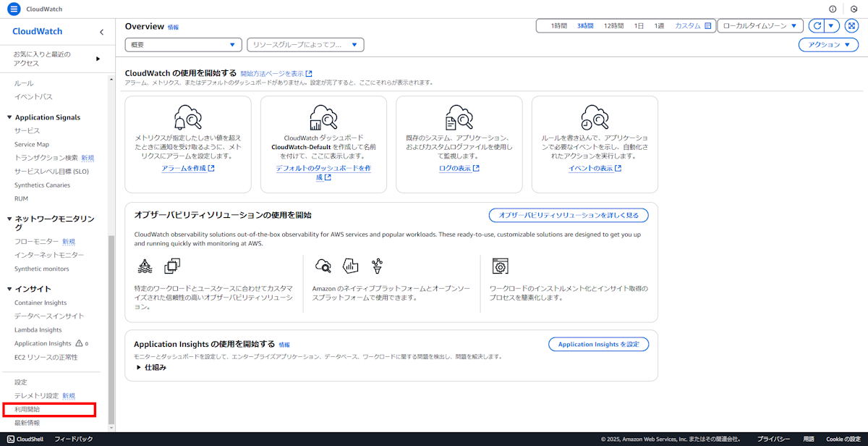Open サービスレベル目標 (SLO) in sidebar
This screenshot has height=446, width=868.
tap(51, 172)
